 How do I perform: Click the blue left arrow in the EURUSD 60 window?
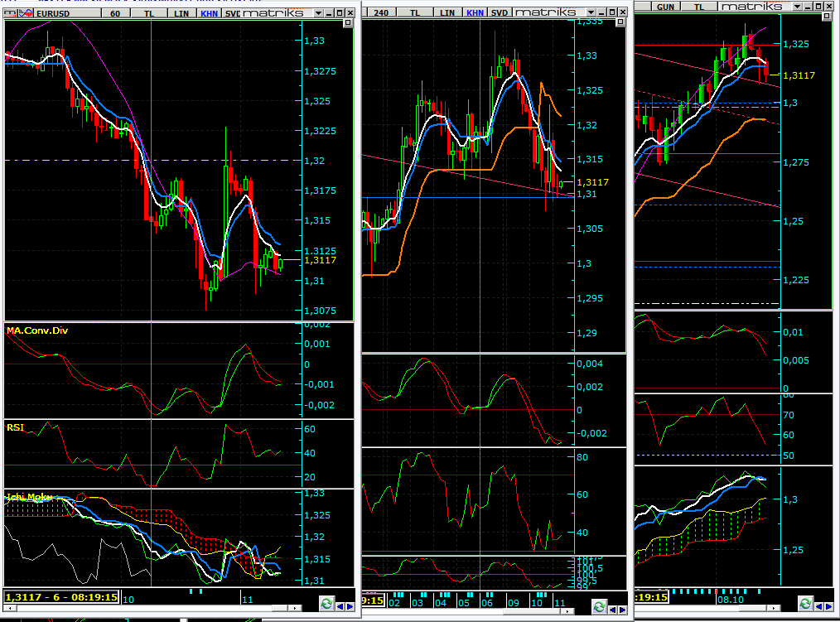pos(340,606)
